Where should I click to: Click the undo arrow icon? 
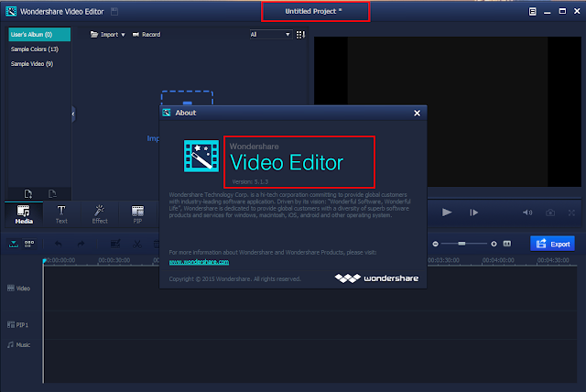[59, 244]
